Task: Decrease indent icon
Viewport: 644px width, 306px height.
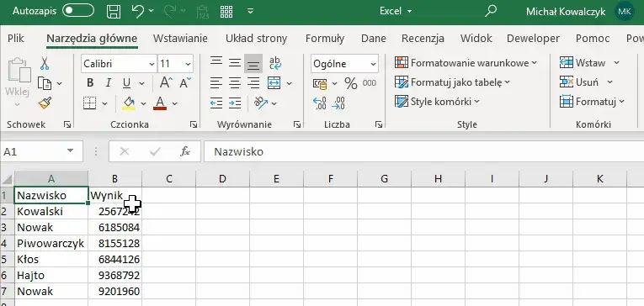Action: pyautogui.click(x=216, y=103)
